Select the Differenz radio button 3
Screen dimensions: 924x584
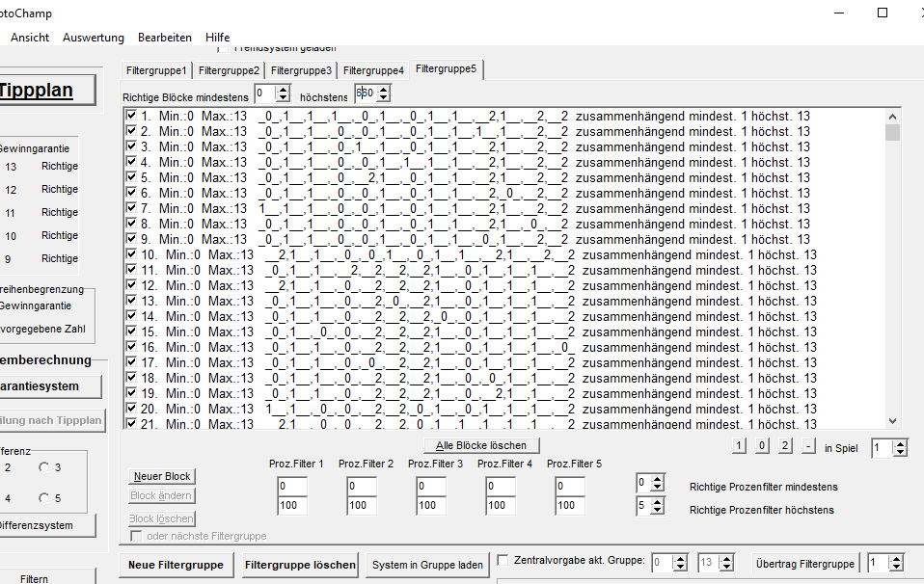click(43, 467)
